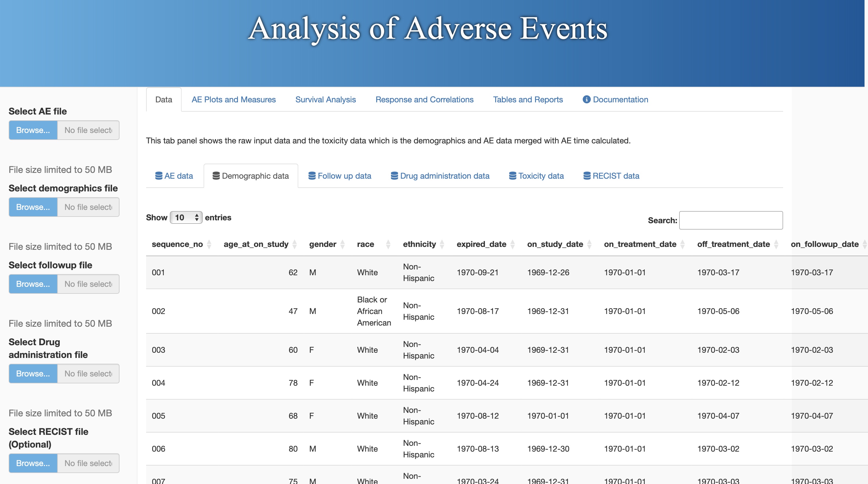Click the database icon beside Follow up data
Screen dimensions: 868x484
312,176
